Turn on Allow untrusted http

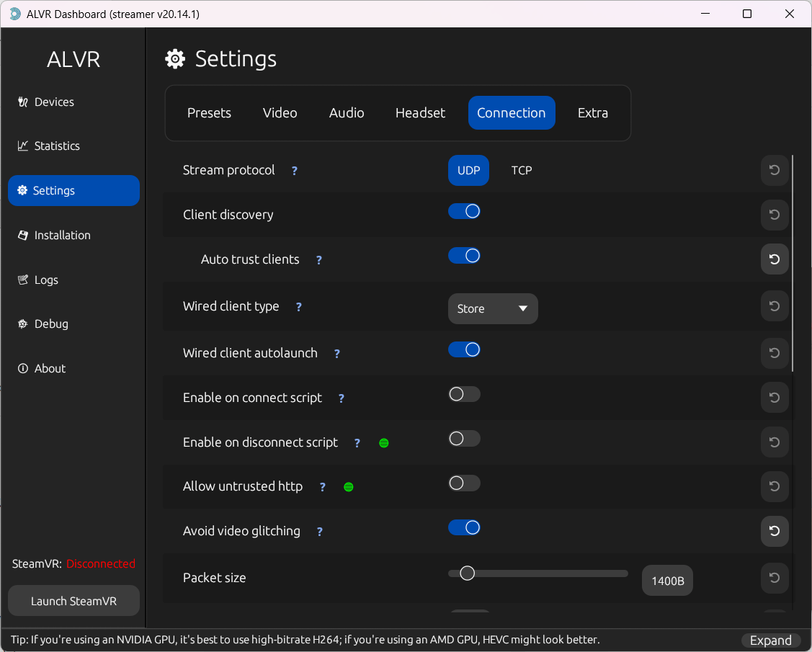464,483
